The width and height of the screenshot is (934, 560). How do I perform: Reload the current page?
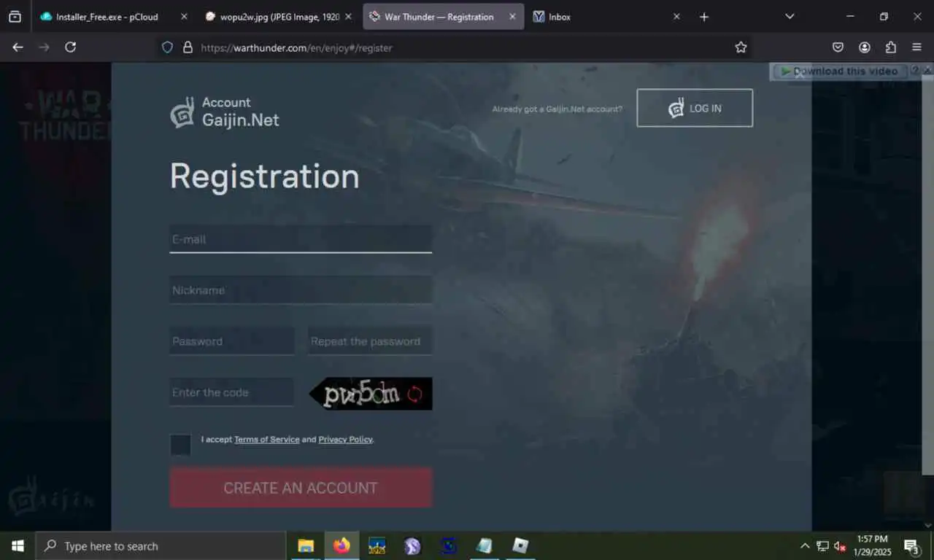70,47
